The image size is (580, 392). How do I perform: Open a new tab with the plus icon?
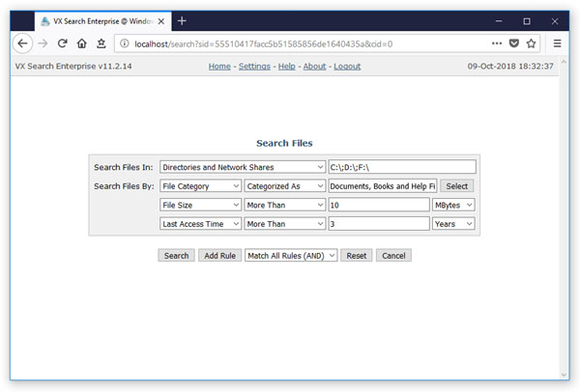[x=182, y=21]
